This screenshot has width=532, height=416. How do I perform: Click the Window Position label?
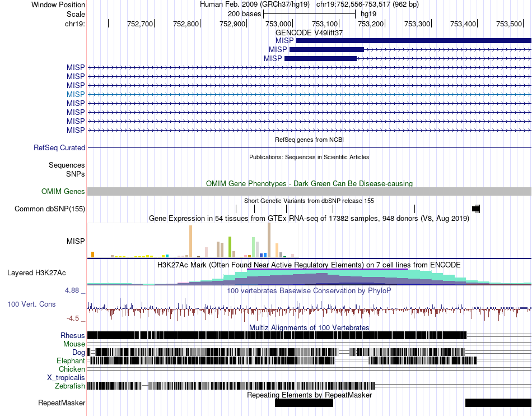(58, 4)
